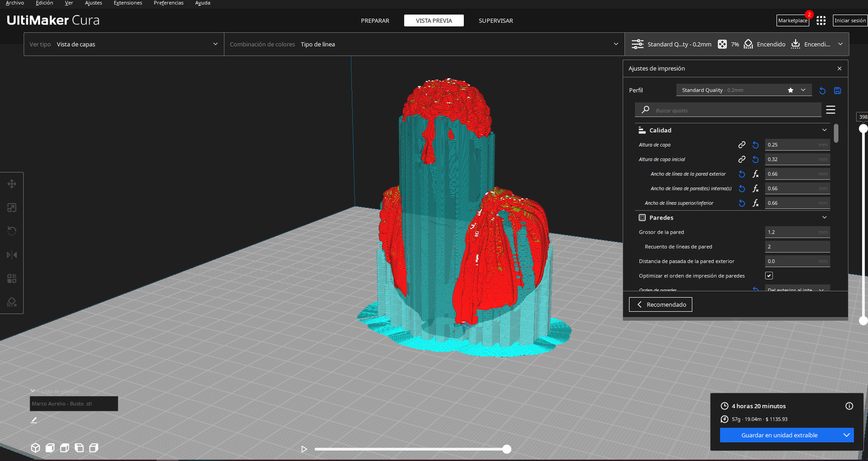Select Marco Aurelio - Busto .stl in object list
This screenshot has height=461, width=868.
coord(74,404)
